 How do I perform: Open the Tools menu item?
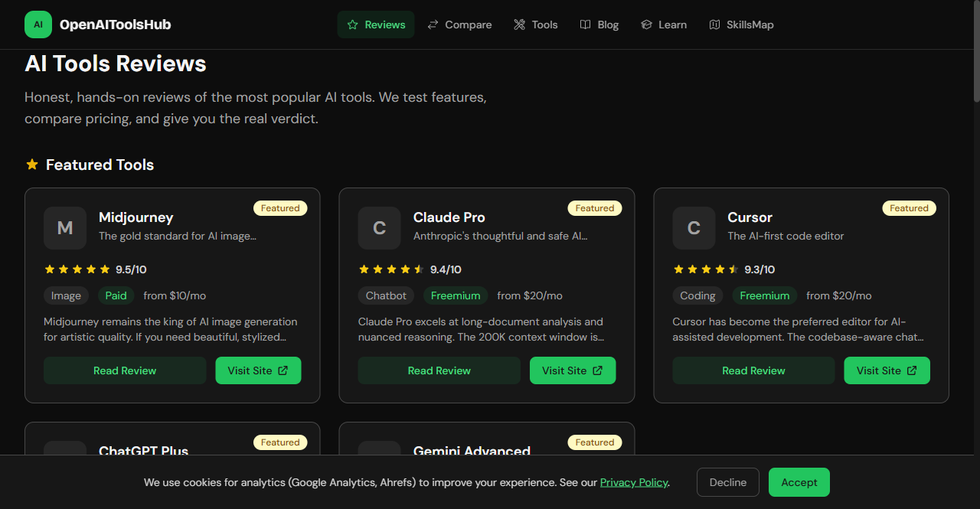tap(535, 24)
